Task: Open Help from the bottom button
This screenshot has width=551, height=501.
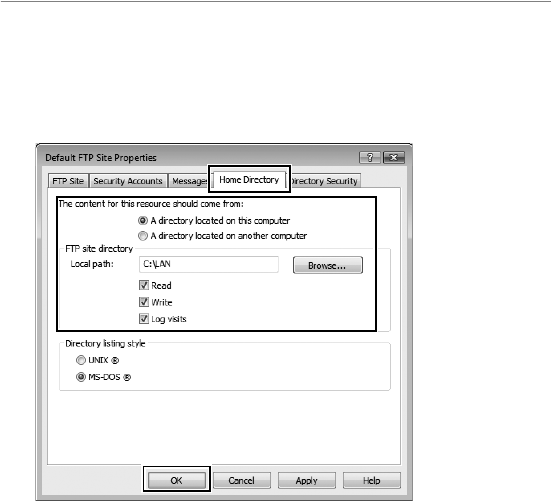Action: [371, 480]
